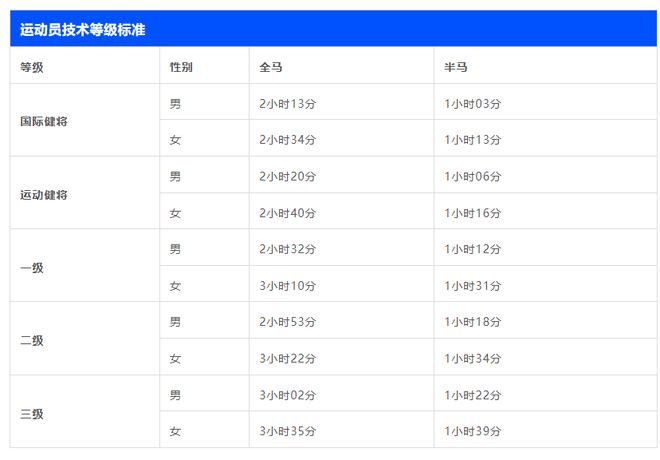Select the 性别 column header
The width and height of the screenshot is (660, 460).
[x=181, y=67]
